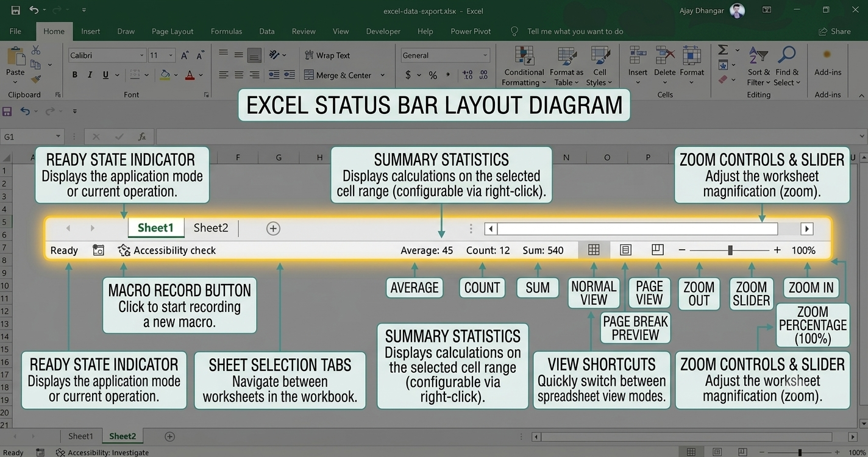The width and height of the screenshot is (868, 457).
Task: Click in Tell me what you want to do
Action: pyautogui.click(x=575, y=31)
